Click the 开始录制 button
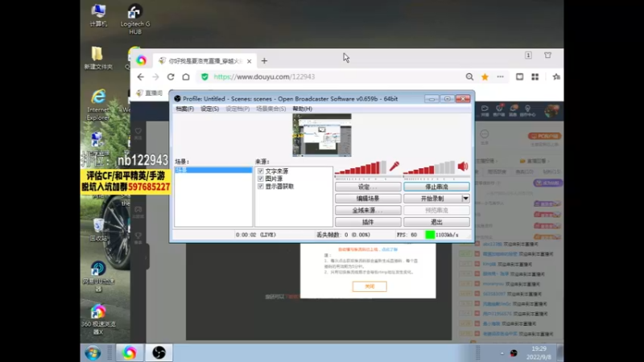 coord(432,198)
